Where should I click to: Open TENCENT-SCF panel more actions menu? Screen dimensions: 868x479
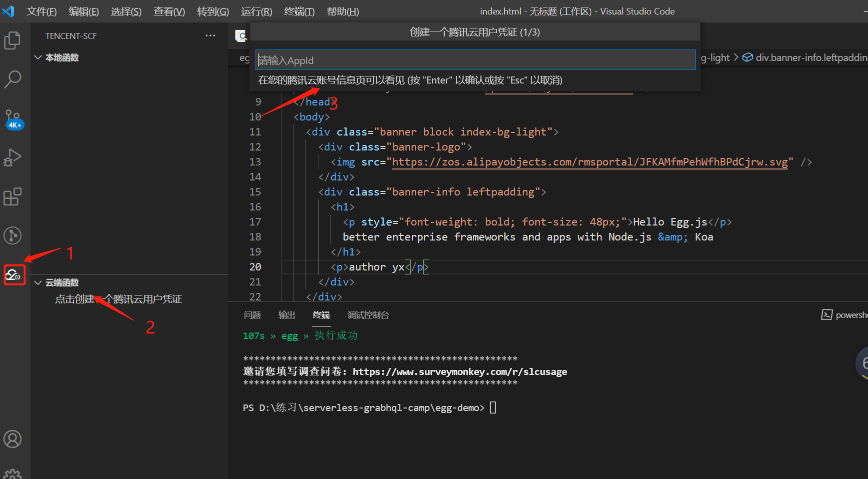click(210, 35)
